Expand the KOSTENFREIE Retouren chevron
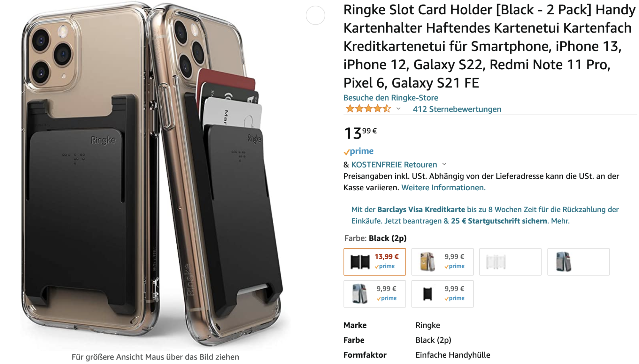The image size is (639, 364). pos(444,164)
